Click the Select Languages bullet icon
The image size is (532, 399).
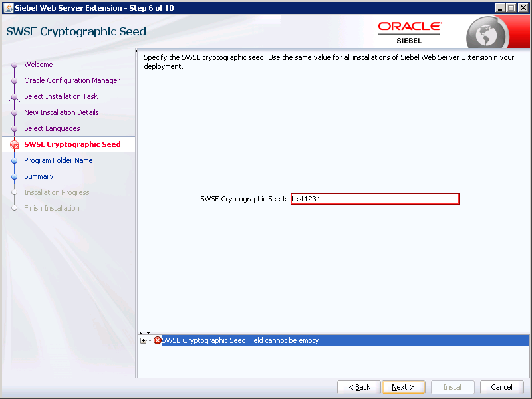pos(14,128)
